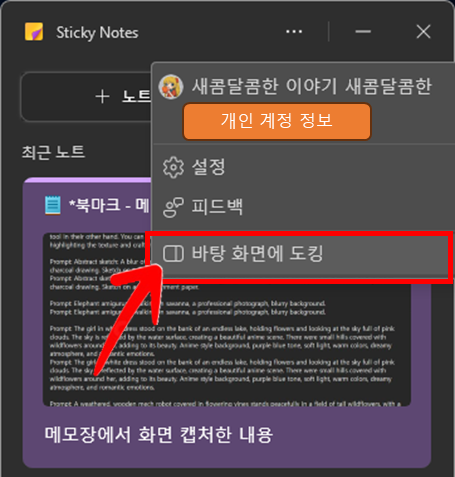Open 설정 from the menu
The width and height of the screenshot is (455, 477).
pos(303,167)
